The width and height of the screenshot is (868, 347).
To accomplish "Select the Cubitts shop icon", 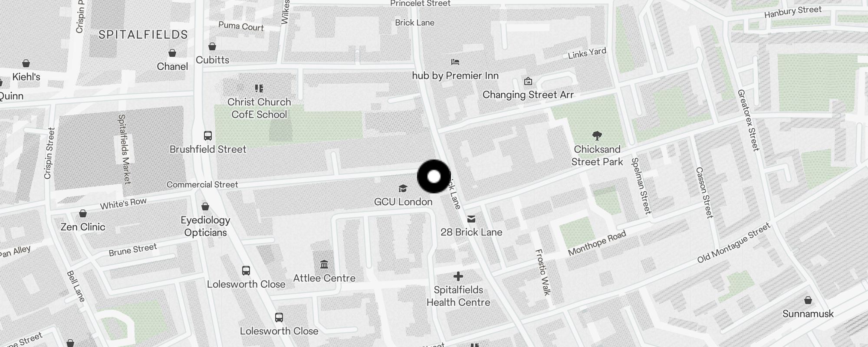I will click(x=212, y=46).
